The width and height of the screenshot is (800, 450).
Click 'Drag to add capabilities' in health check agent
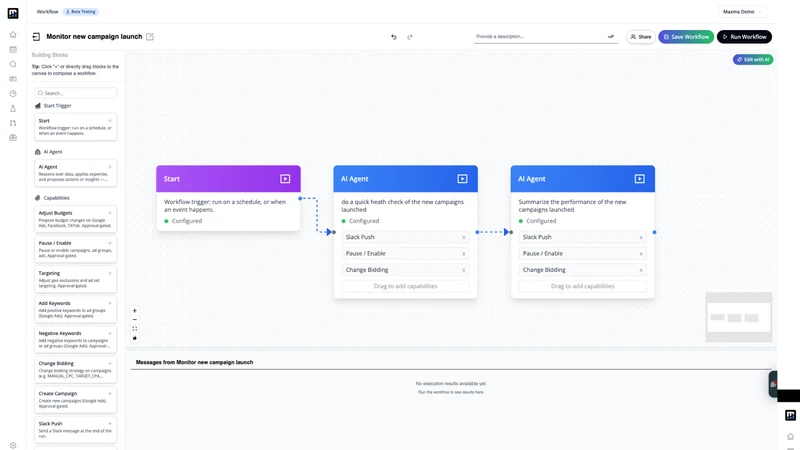[x=406, y=286]
